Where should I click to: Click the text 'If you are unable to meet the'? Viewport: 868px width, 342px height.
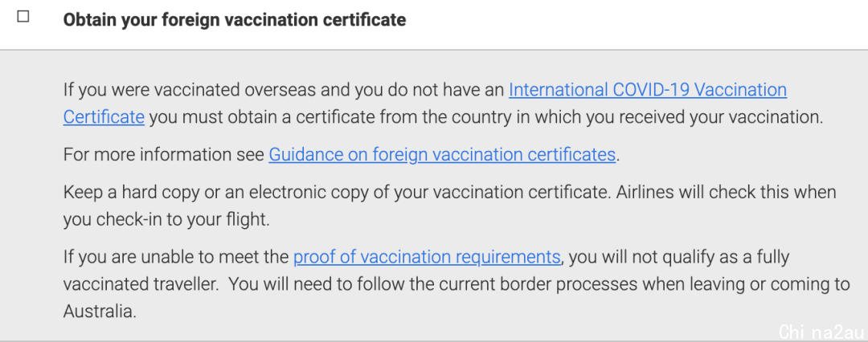pyautogui.click(x=176, y=258)
